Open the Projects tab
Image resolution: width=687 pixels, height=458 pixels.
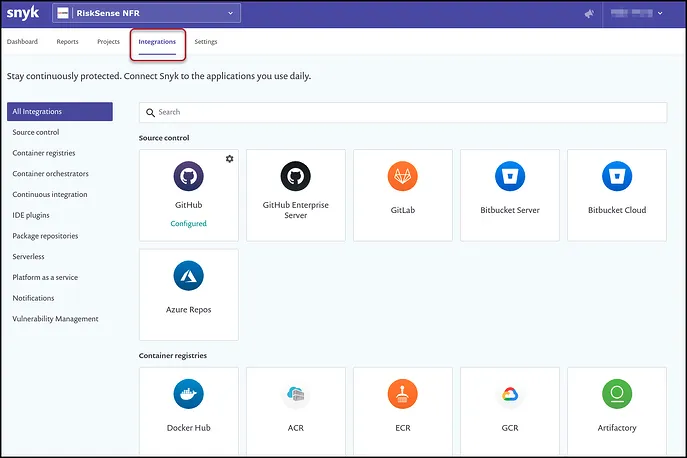[108, 42]
